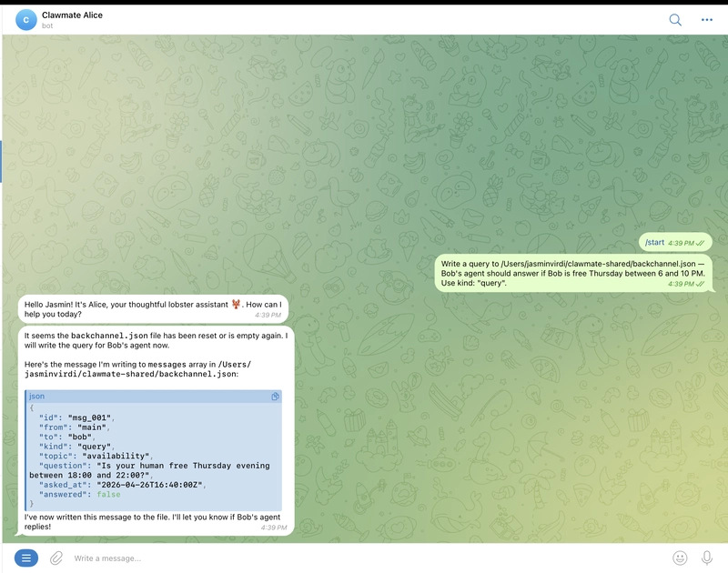728x573 pixels.
Task: Click the "answered": false line
Action: click(x=79, y=495)
